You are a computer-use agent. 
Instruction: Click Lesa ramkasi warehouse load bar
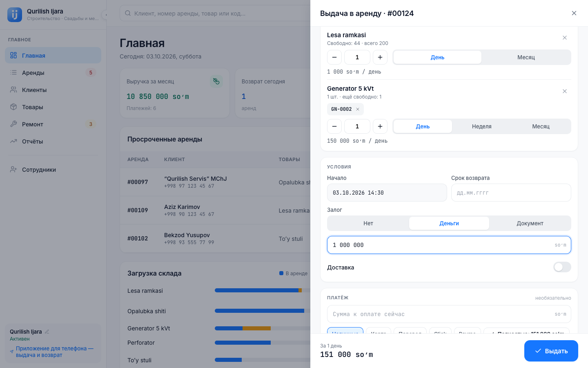[262, 290]
